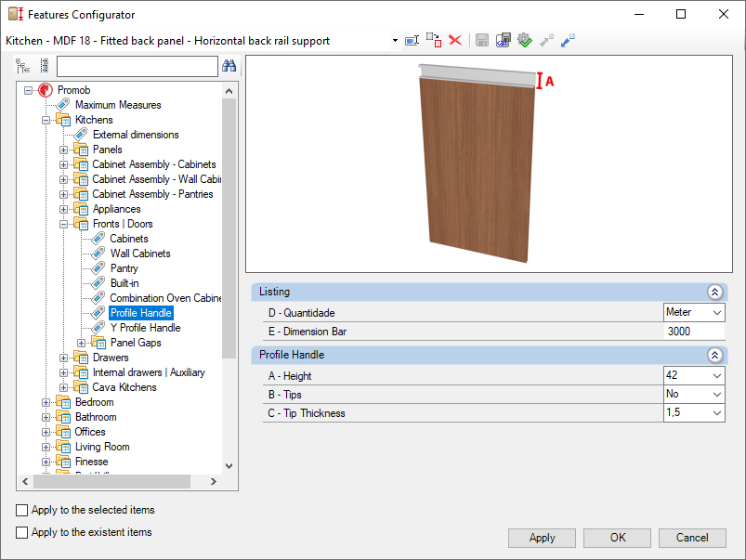Screen dimensions: 746x560
Task: Click the collapse tree icon above tree
Action: (45, 66)
